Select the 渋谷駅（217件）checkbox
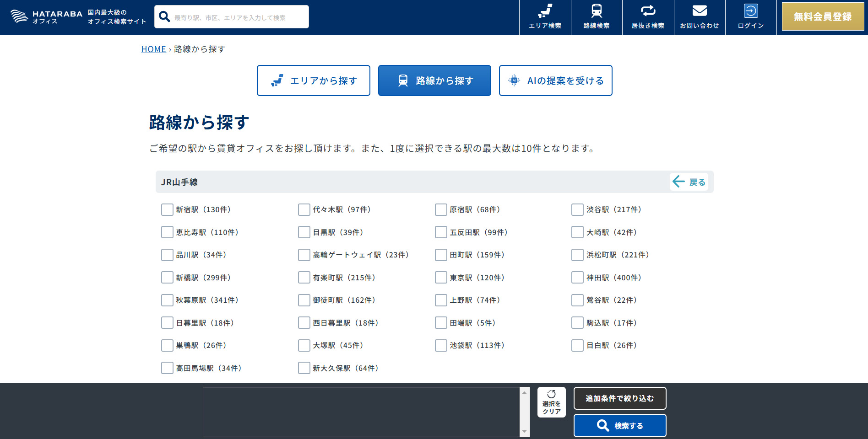This screenshot has width=868, height=439. 577,209
